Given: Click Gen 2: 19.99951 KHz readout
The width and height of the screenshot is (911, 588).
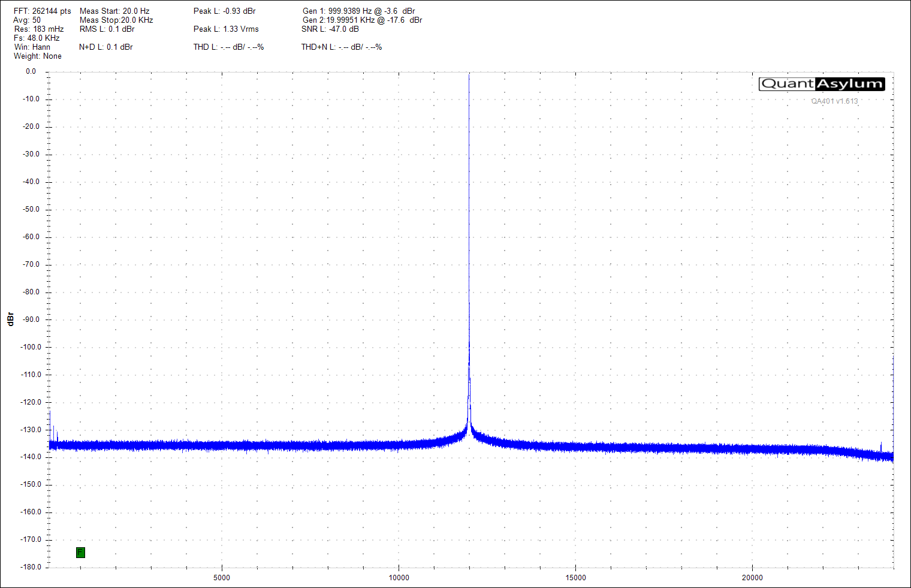Looking at the screenshot, I should pyautogui.click(x=363, y=20).
